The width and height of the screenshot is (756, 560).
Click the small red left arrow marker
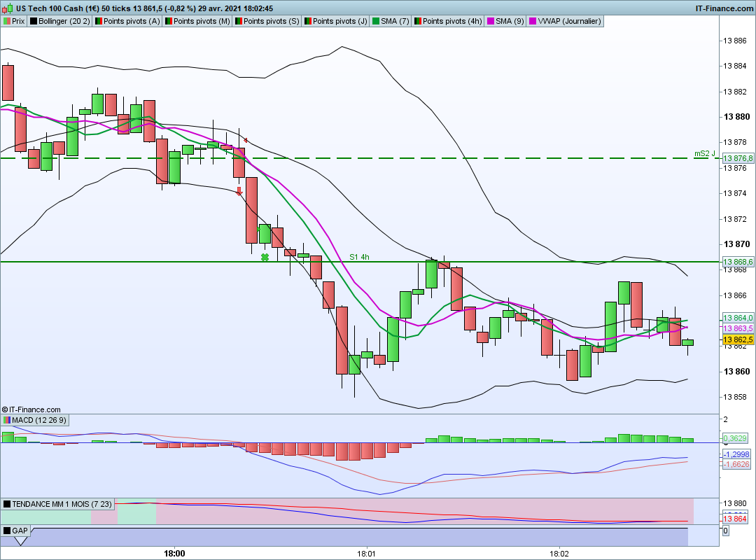(x=246, y=141)
